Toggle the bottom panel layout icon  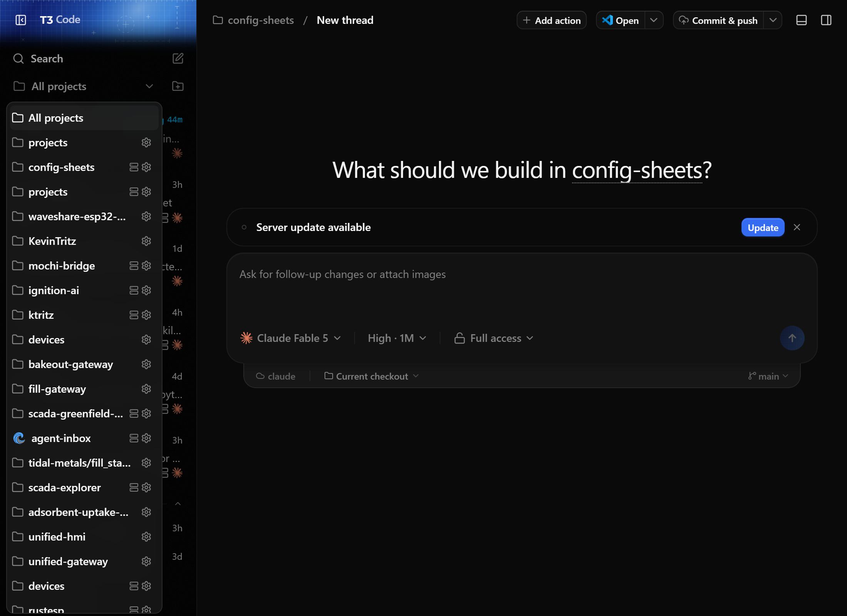tap(801, 20)
